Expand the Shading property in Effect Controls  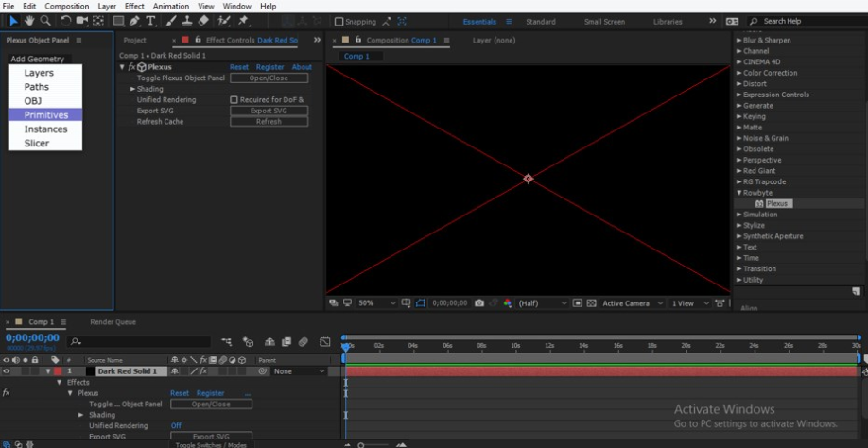pos(133,89)
